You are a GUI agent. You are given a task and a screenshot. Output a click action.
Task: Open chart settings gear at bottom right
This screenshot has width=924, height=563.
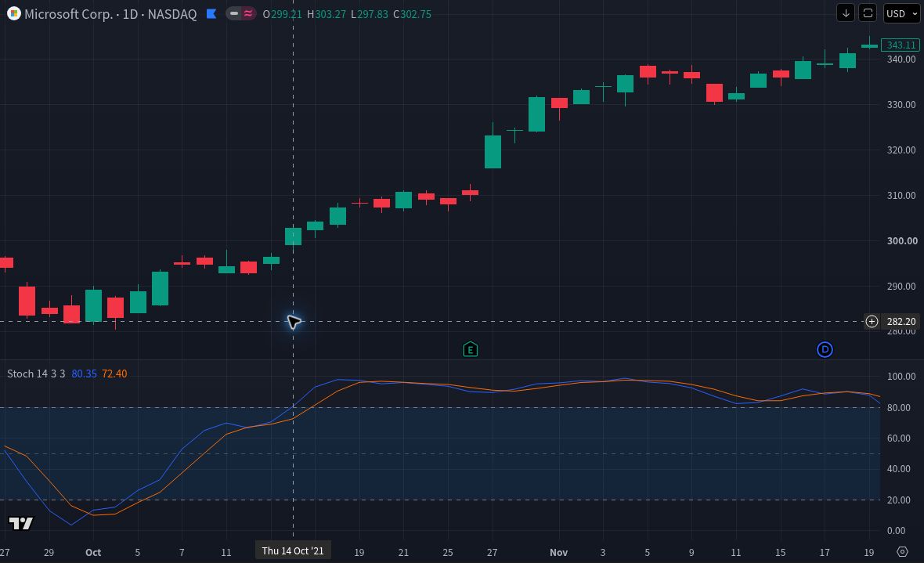(x=902, y=552)
